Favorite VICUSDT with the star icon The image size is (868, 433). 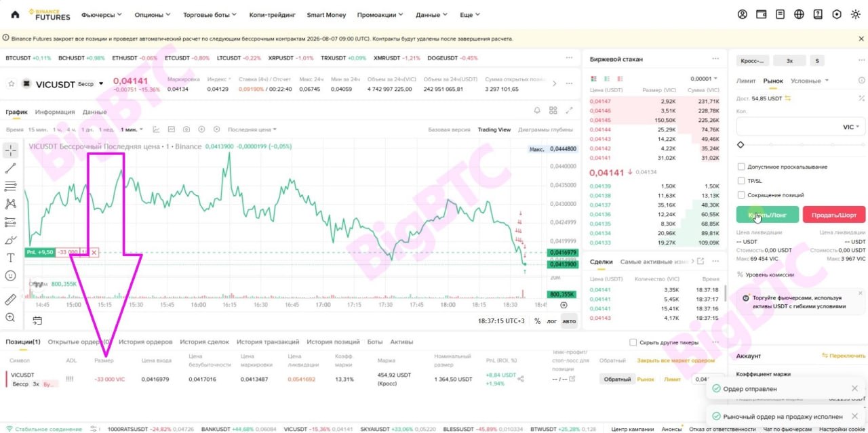[x=12, y=84]
